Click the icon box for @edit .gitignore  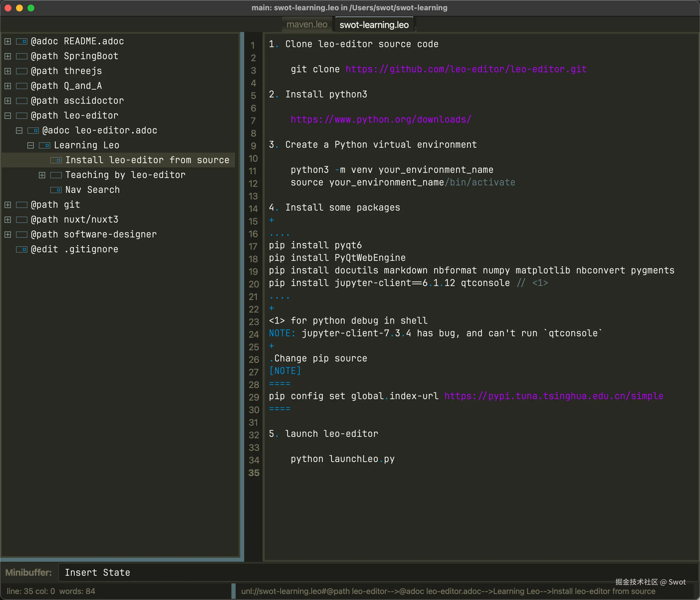[x=22, y=249]
